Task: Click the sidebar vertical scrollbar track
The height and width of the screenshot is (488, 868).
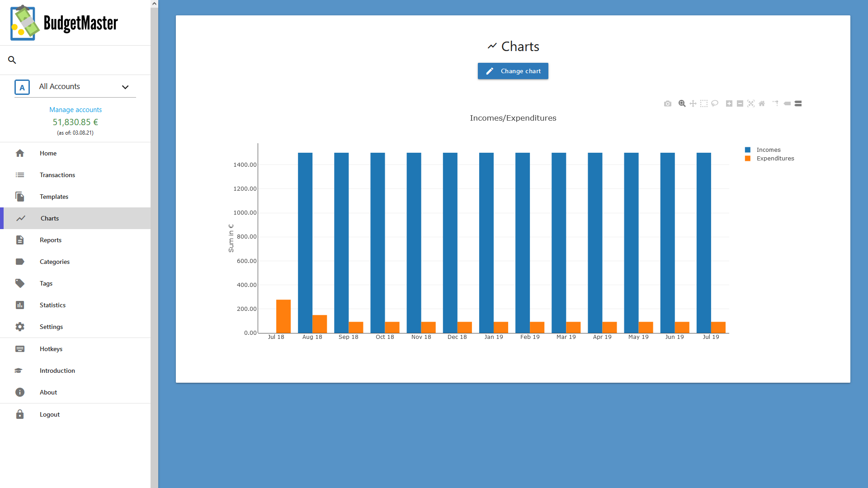Action: (154, 248)
